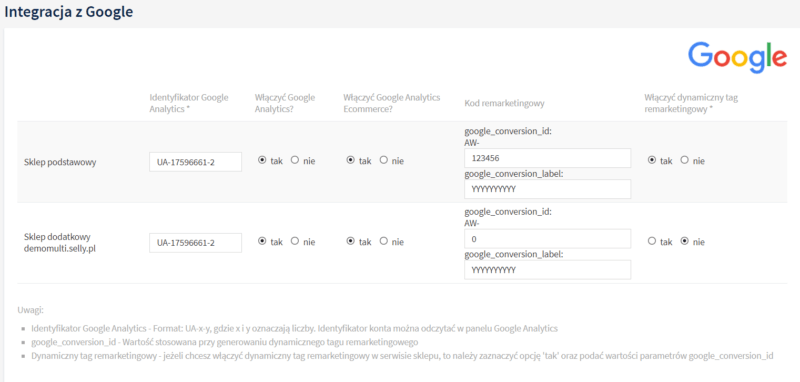Viewport: 800px width, 382px height.
Task: Click conversion label field for Sklep podstawowy
Action: point(547,189)
